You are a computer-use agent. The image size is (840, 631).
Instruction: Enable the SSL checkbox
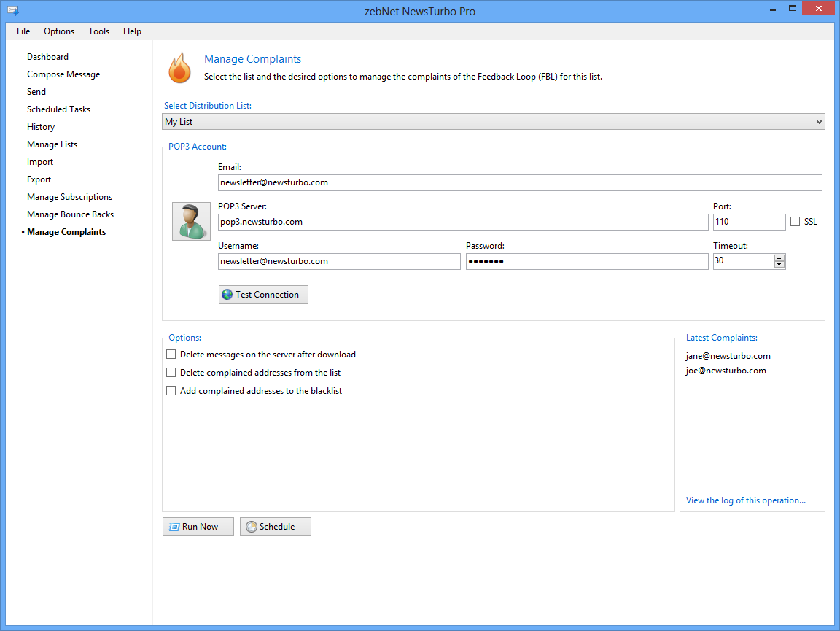click(795, 222)
